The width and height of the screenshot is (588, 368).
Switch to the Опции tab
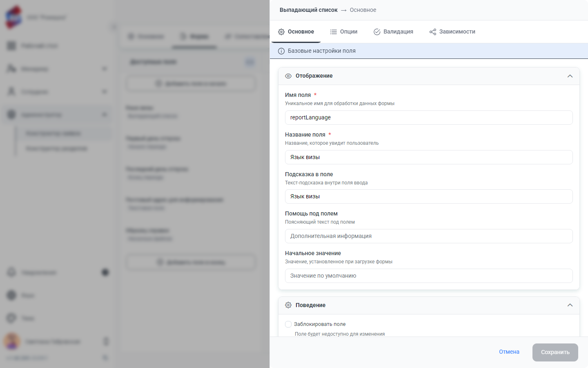pyautogui.click(x=344, y=32)
